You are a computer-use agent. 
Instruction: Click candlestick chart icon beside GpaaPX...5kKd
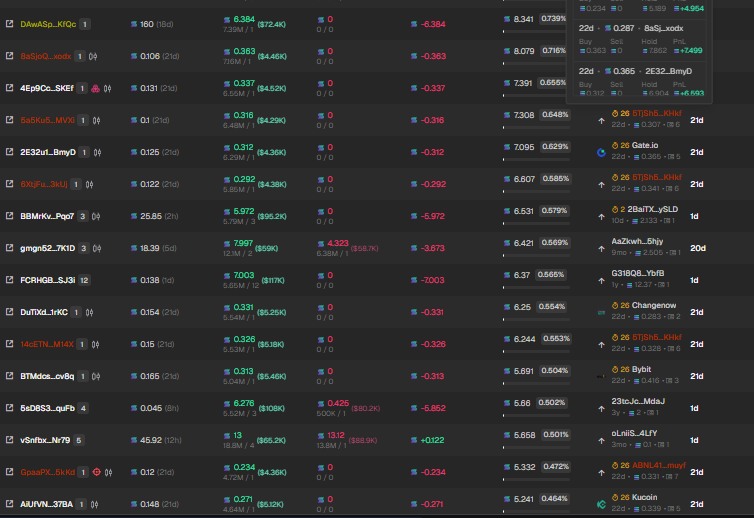(x=109, y=472)
